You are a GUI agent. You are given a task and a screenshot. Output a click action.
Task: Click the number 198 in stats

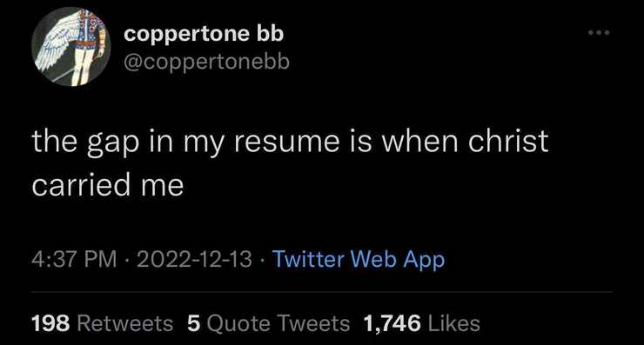[51, 323]
